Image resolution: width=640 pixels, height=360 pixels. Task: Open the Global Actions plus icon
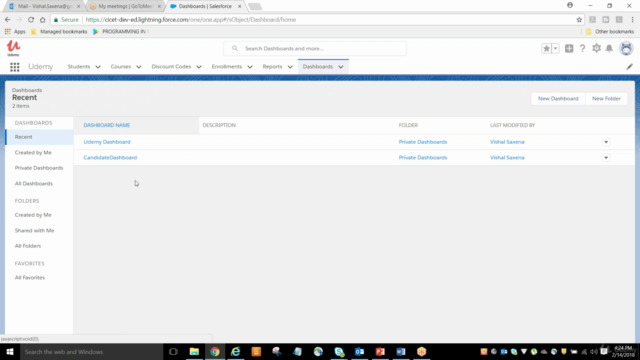tap(569, 49)
